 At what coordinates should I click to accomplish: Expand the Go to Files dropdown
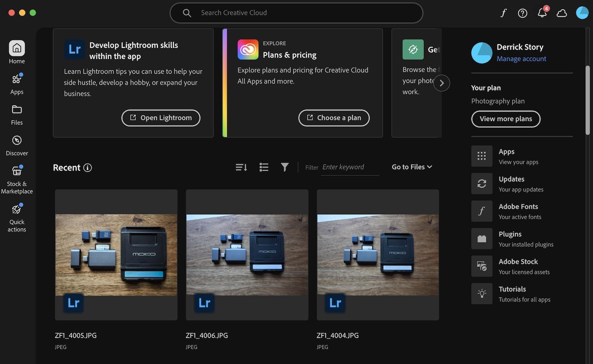pos(412,167)
